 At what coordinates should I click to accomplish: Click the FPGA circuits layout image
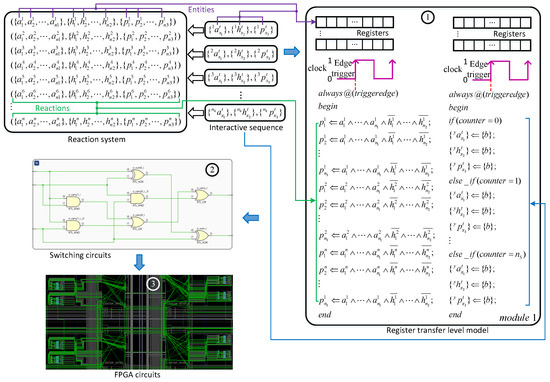click(x=139, y=322)
